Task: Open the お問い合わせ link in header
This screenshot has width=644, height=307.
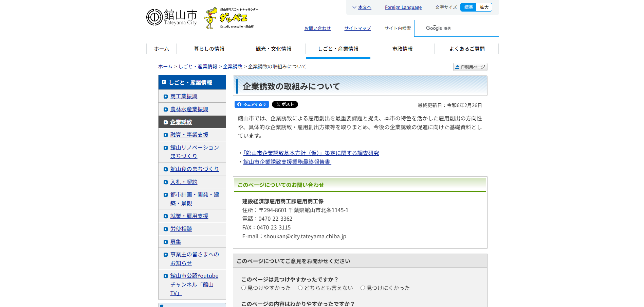Action: pos(317,28)
